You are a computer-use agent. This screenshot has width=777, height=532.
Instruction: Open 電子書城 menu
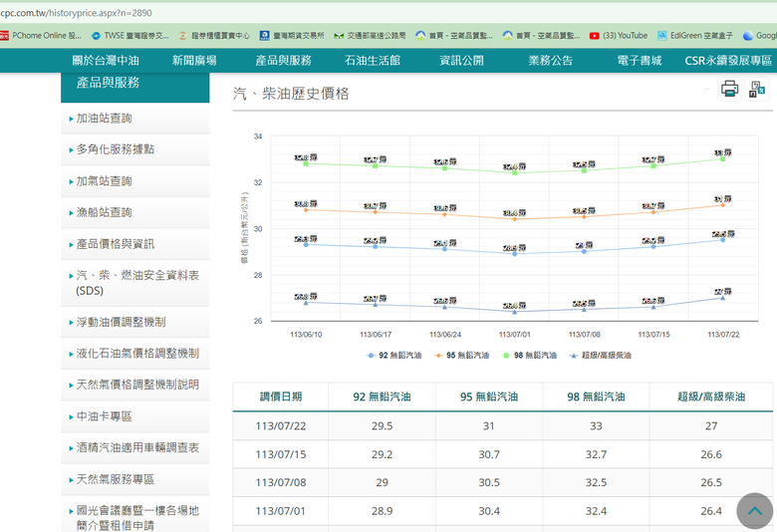point(640,61)
